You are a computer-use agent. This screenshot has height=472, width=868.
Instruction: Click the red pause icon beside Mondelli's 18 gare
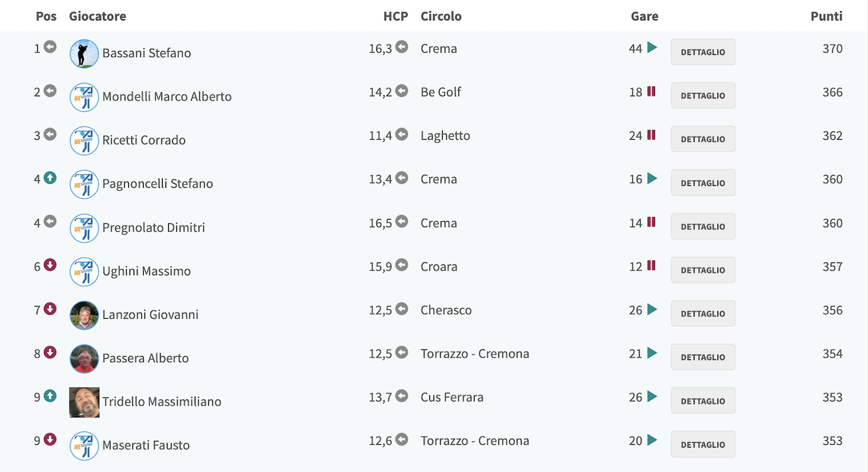[651, 91]
